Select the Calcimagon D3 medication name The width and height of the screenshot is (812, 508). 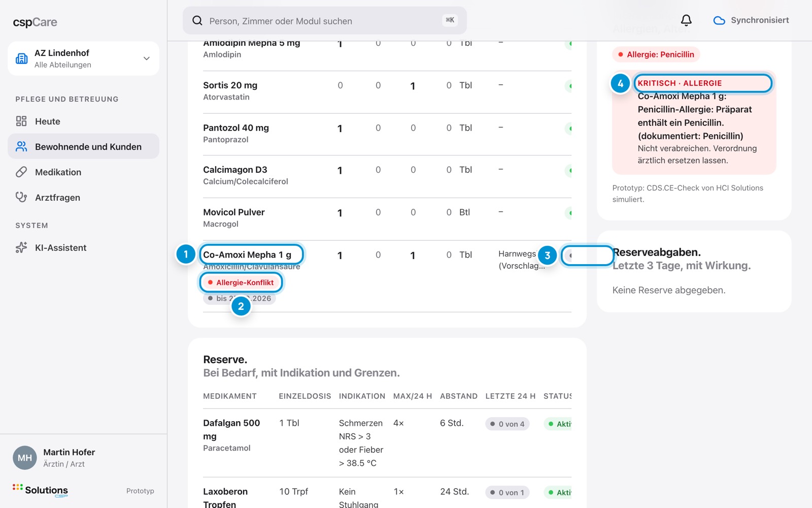point(235,170)
